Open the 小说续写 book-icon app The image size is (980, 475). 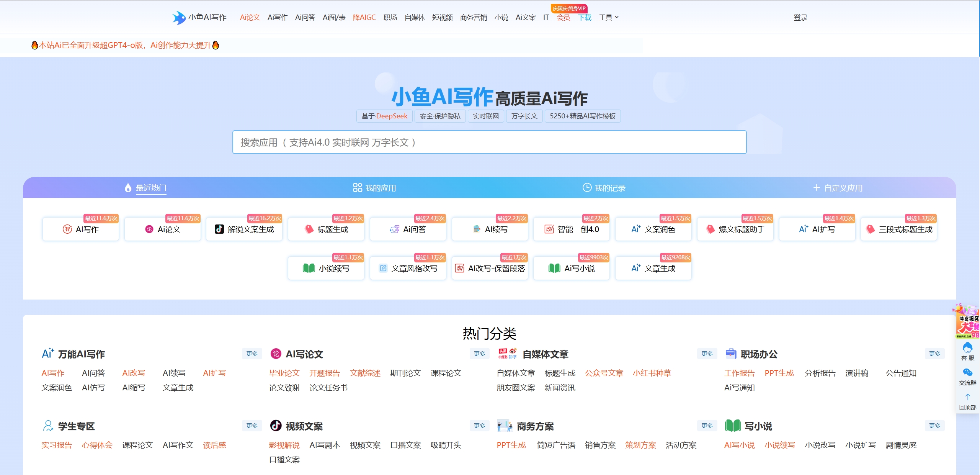pyautogui.click(x=326, y=268)
